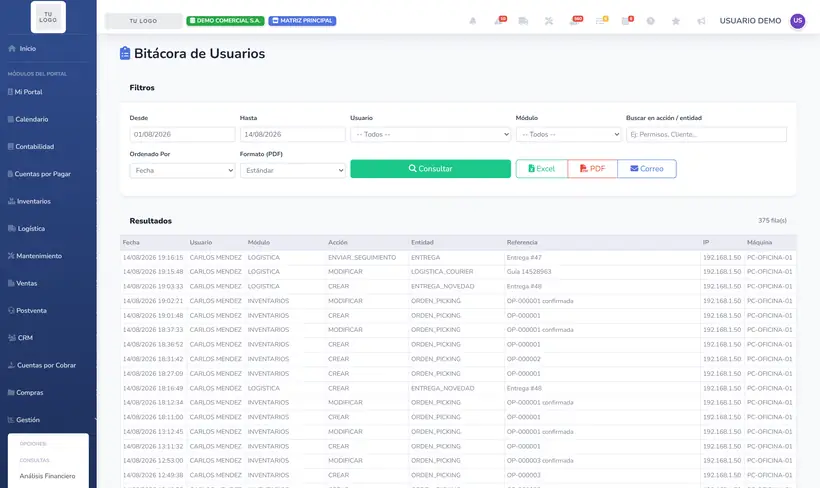Viewport: 820px width, 488px height.
Task: Open Postventa module in sidebar
Action: 27,310
